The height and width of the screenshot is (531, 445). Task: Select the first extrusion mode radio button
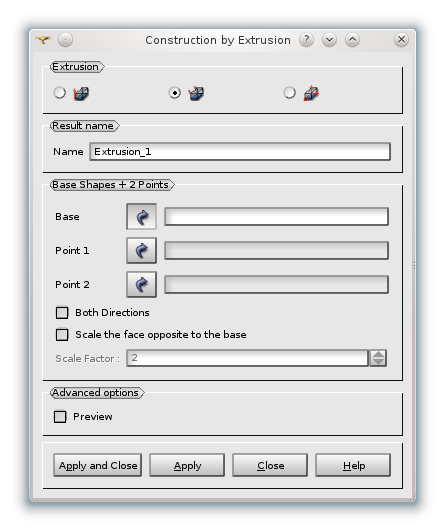(60, 92)
